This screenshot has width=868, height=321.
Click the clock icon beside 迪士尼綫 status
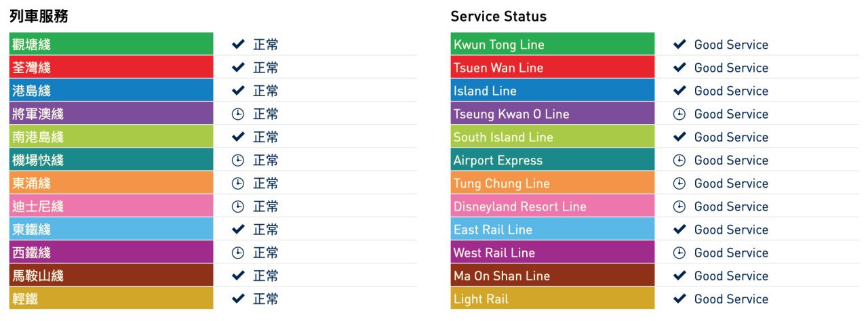coord(237,207)
